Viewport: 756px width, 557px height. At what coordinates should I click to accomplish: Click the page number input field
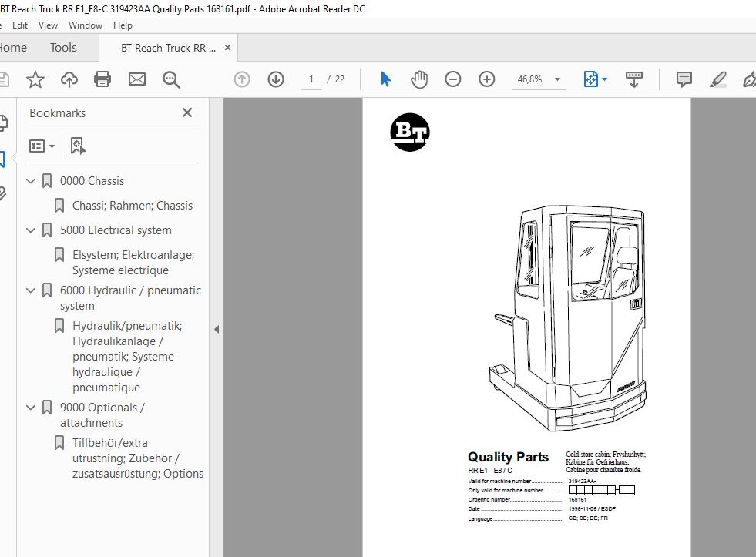(311, 79)
